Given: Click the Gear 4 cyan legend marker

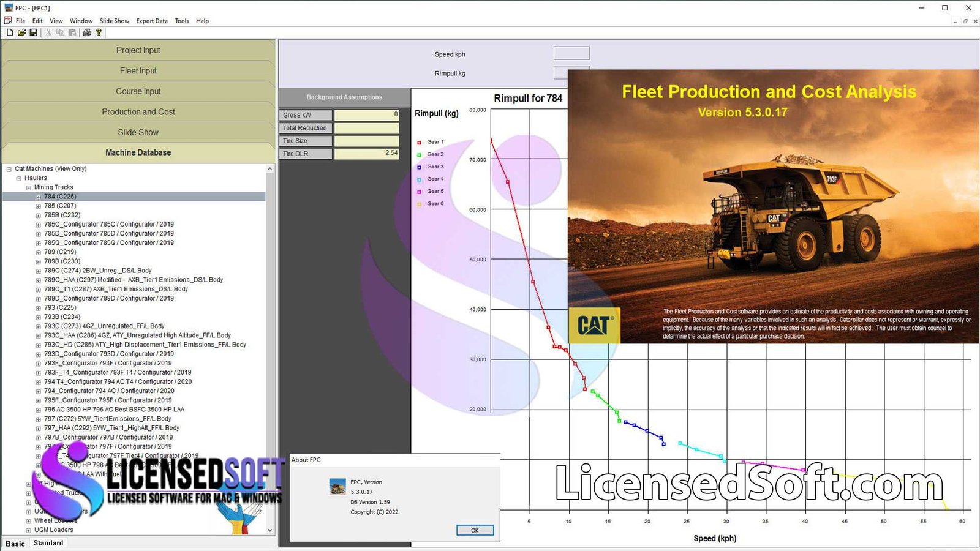Looking at the screenshot, I should 420,179.
